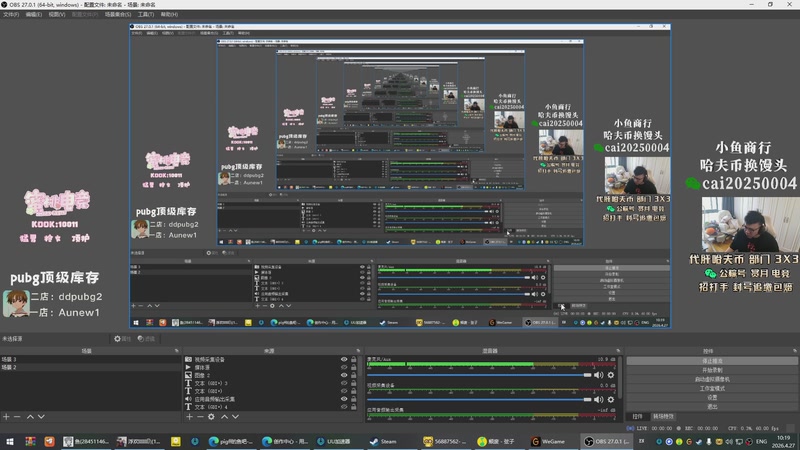
Task: Open the Windows Start menu
Action: tap(10, 441)
